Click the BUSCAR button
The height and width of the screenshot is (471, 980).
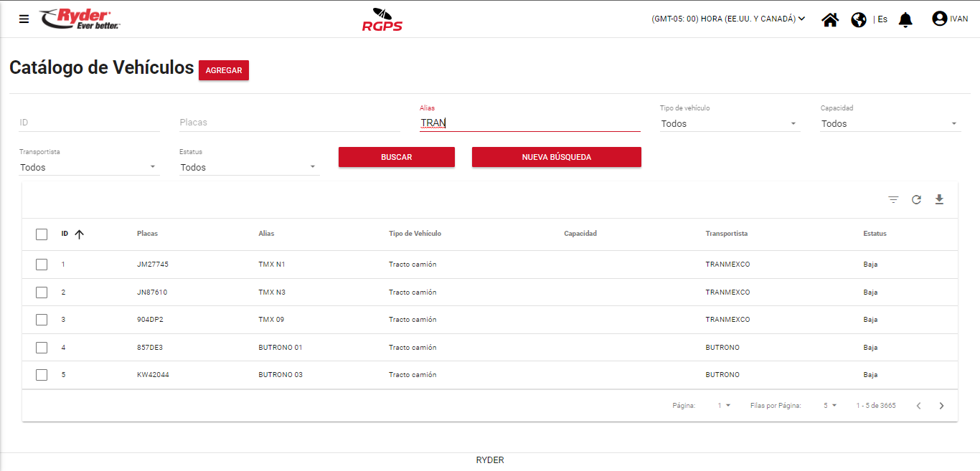click(x=396, y=157)
